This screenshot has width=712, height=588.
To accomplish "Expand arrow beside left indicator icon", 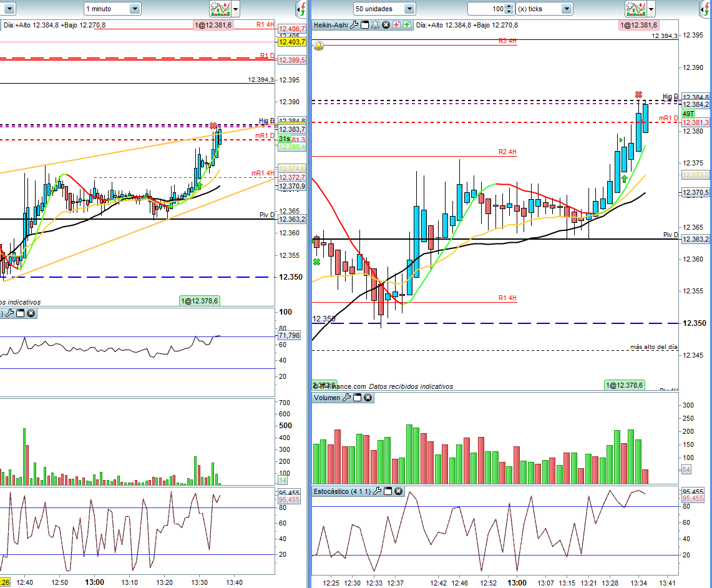I will (235, 9).
